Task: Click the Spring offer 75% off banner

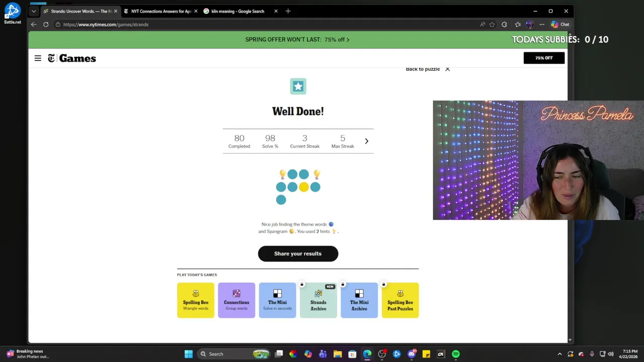Action: (297, 39)
